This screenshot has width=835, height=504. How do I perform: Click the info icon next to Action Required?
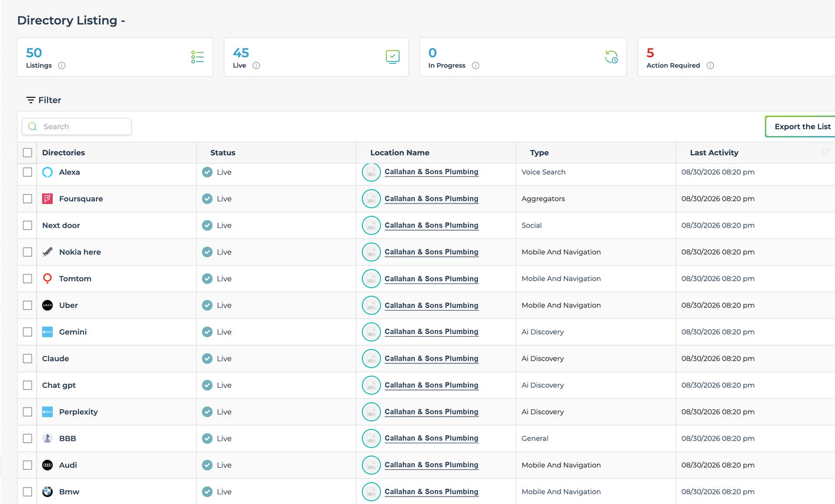pyautogui.click(x=710, y=66)
